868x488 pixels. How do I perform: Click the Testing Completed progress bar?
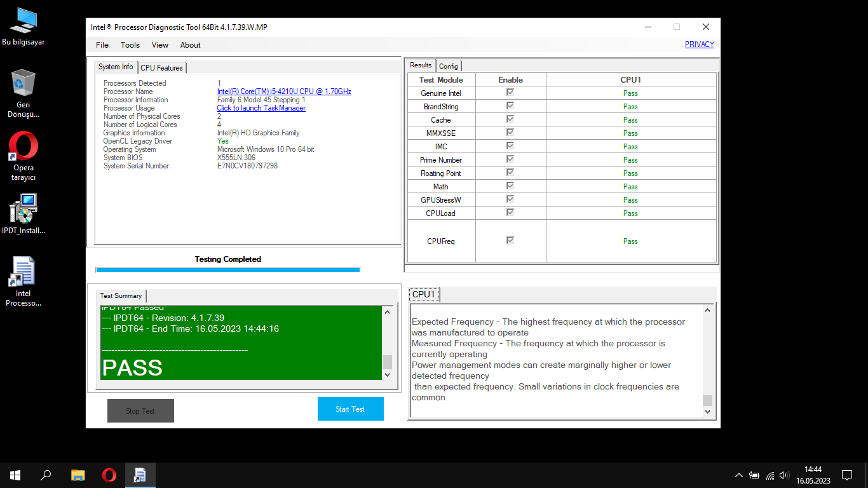(x=227, y=269)
